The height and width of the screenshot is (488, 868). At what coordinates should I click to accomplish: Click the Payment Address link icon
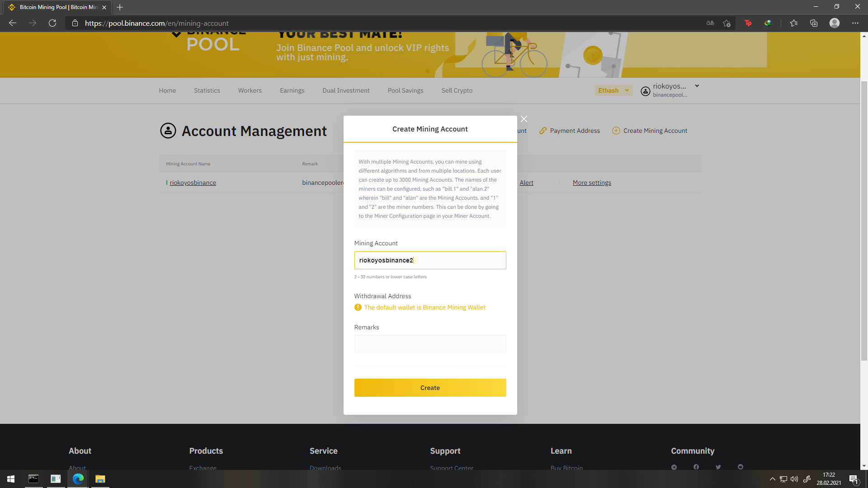coord(543,131)
